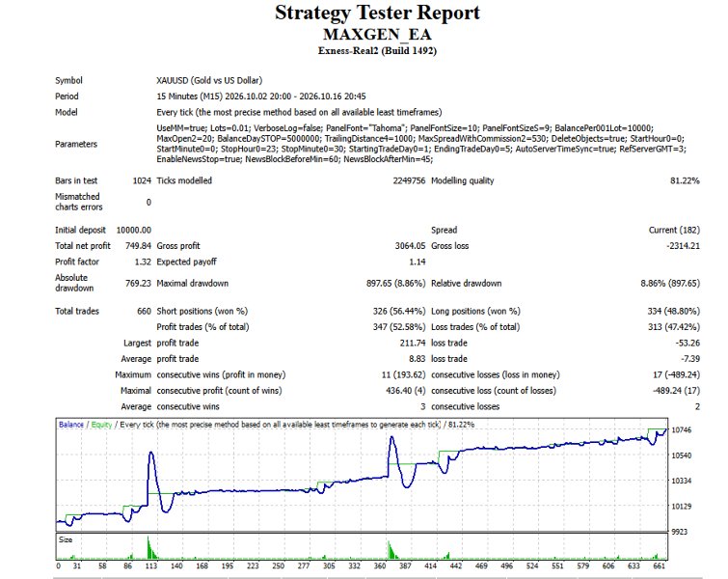Click the 15 Minutes (M15) period value
The height and width of the screenshot is (579, 728).
pyautogui.click(x=261, y=96)
